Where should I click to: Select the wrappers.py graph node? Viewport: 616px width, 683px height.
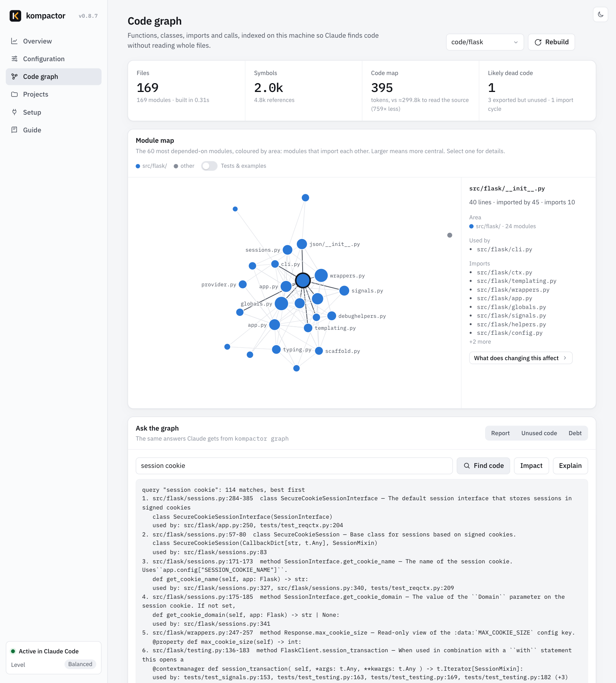point(321,276)
